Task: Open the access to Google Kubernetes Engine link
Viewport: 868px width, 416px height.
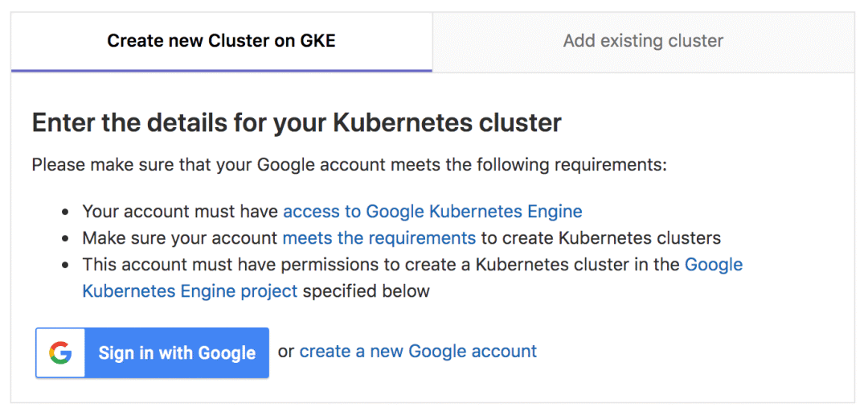Action: tap(433, 212)
